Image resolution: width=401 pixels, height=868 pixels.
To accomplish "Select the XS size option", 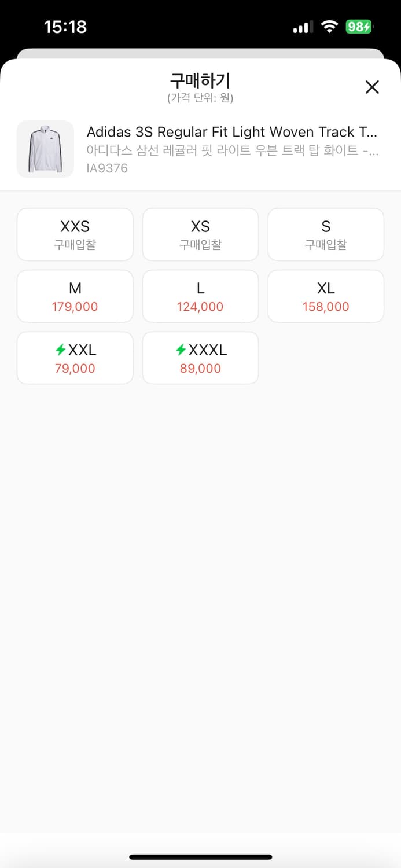I will (x=200, y=234).
